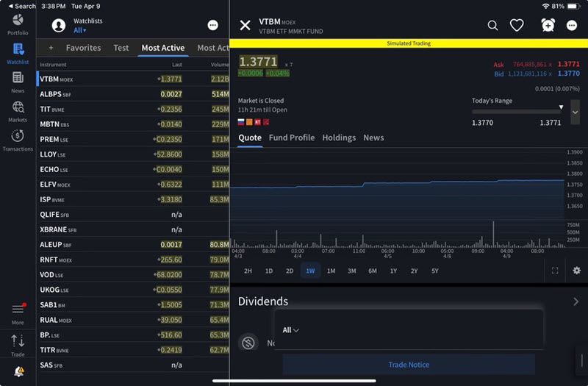Select the QLIFE SFB row

coord(133,215)
